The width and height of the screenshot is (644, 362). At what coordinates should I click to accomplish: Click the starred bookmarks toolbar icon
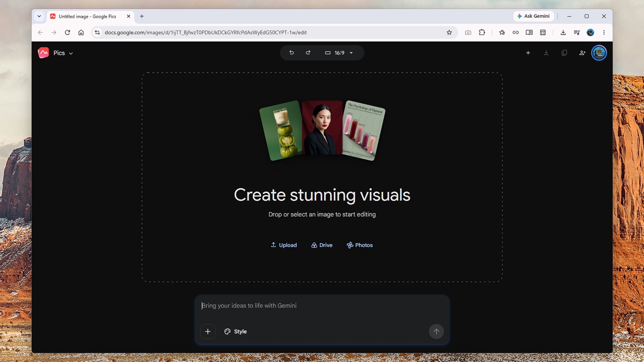pos(502,32)
